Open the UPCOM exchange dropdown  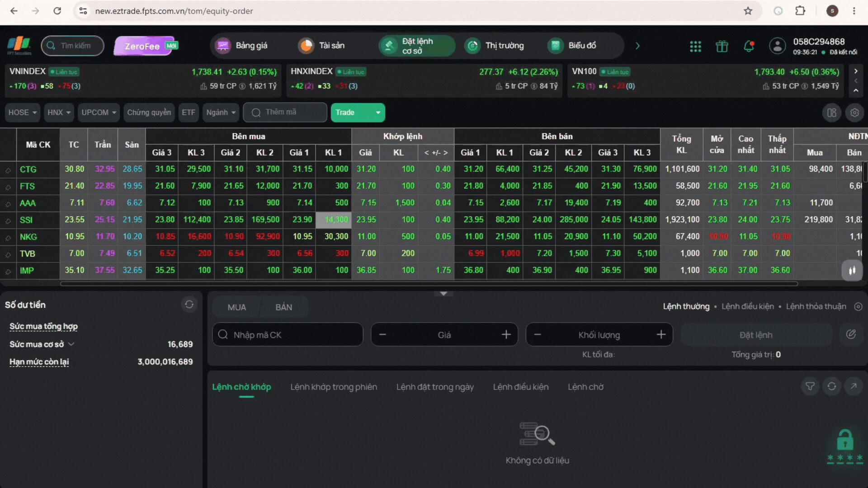click(99, 113)
